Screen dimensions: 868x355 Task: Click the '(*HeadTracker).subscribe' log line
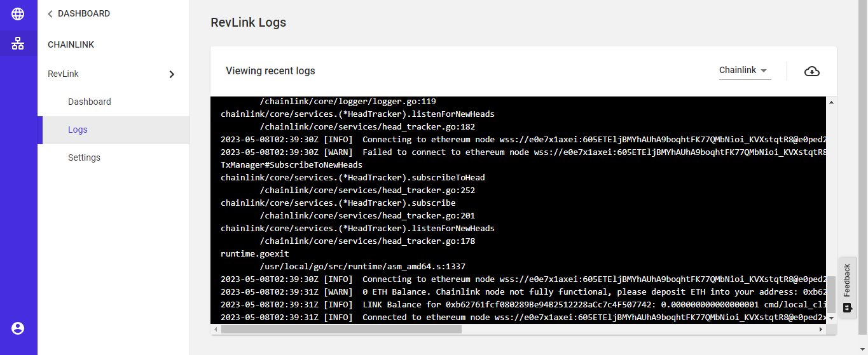pos(338,203)
